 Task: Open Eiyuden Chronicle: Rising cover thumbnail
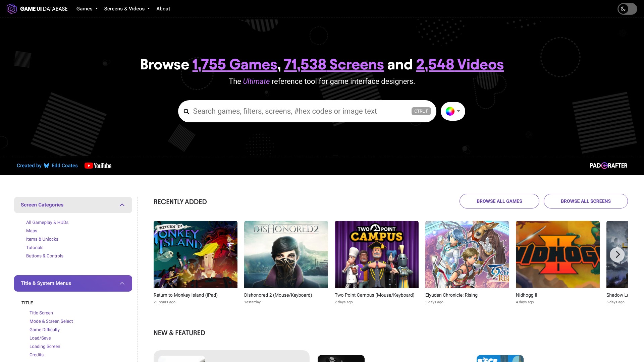(467, 254)
